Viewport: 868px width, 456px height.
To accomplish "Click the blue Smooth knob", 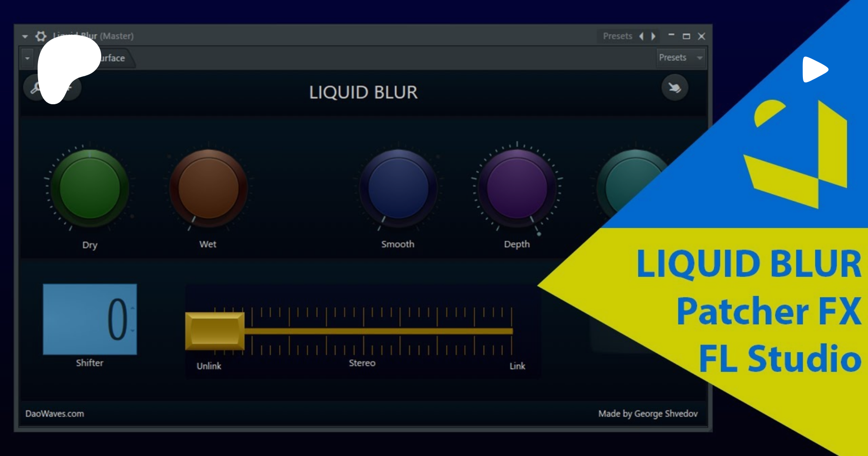I will (398, 188).
